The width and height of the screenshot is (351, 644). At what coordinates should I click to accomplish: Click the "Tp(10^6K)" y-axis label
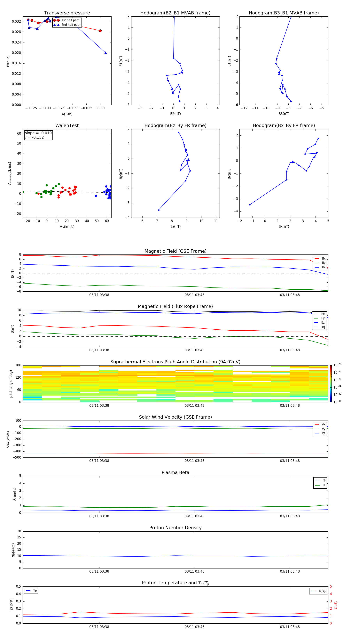pyautogui.click(x=11, y=605)
